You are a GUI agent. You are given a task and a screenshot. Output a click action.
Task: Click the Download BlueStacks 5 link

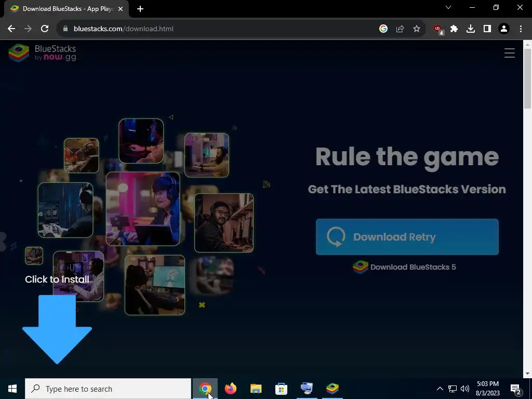click(404, 267)
